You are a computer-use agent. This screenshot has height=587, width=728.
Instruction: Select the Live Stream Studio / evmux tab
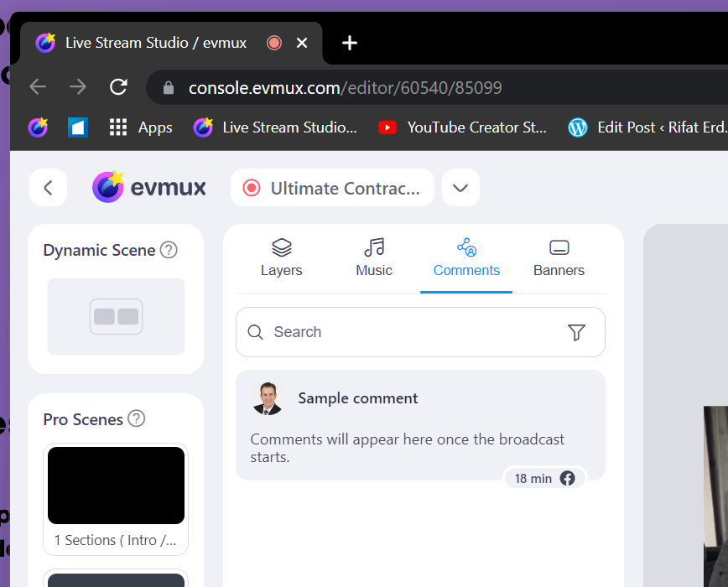click(171, 43)
